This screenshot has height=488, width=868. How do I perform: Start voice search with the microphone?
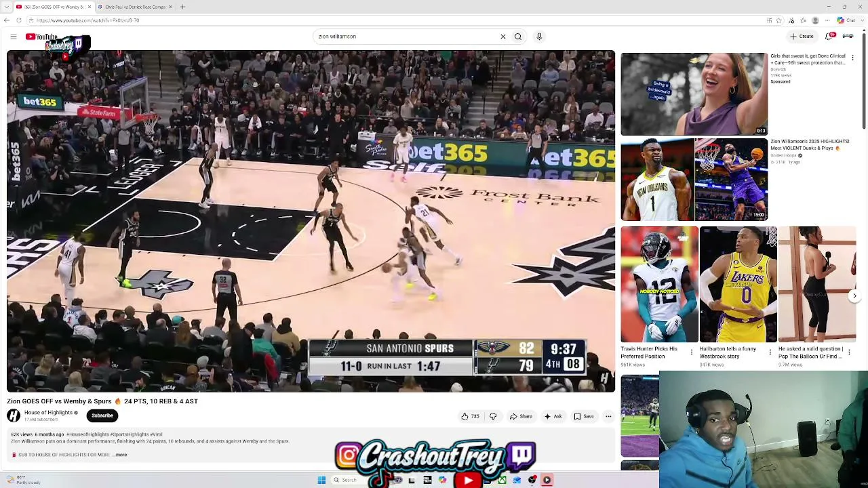pos(539,37)
